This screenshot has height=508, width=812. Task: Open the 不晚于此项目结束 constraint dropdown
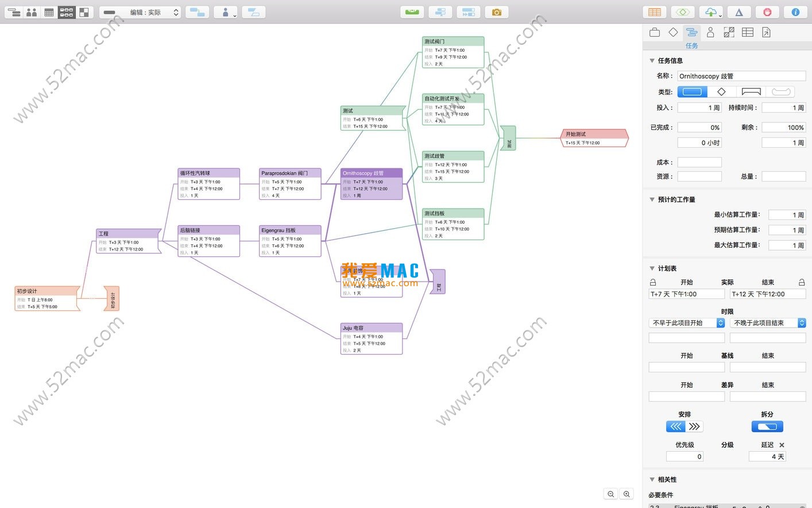[768, 323]
